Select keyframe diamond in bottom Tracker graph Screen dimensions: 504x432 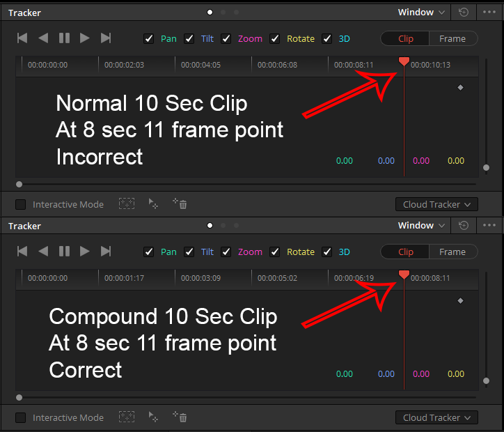[x=460, y=301]
